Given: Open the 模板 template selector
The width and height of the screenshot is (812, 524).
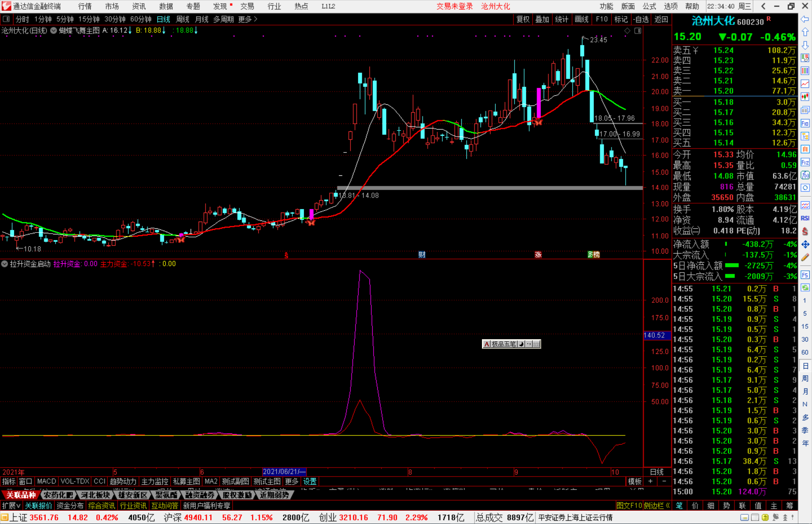Looking at the screenshot, I should click(635, 482).
